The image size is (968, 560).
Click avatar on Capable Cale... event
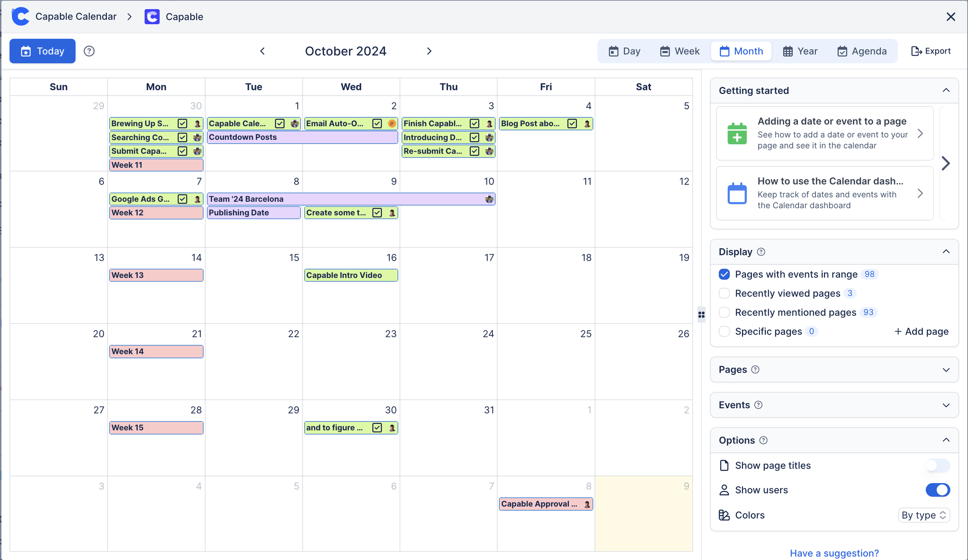(295, 123)
